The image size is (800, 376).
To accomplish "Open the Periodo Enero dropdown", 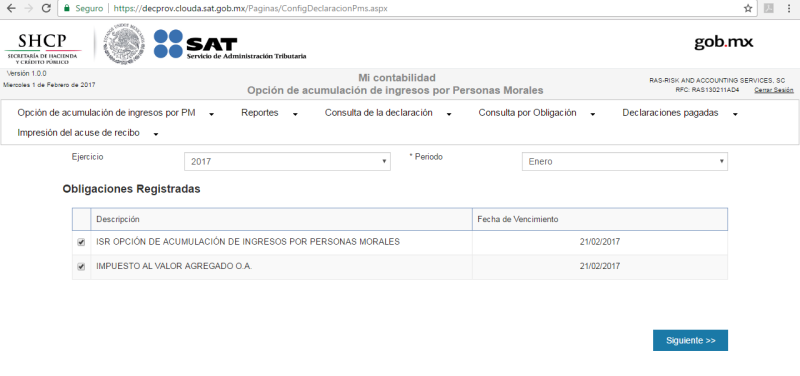I will click(x=625, y=162).
